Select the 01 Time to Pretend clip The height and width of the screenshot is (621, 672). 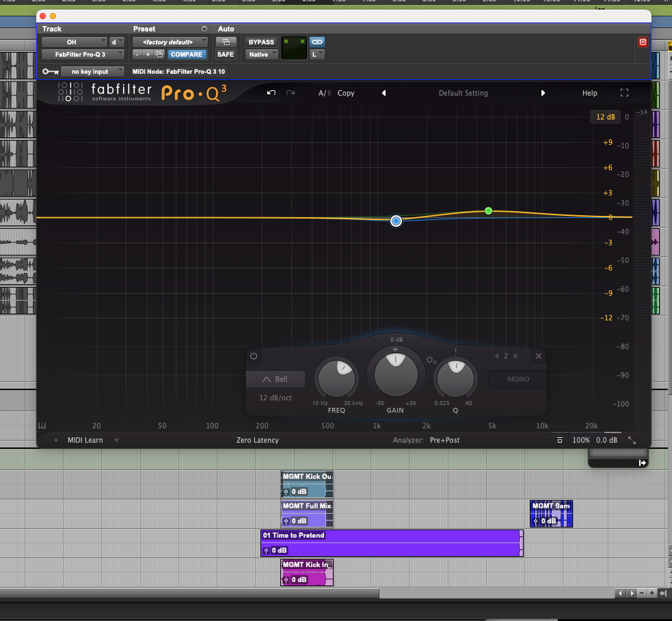click(x=392, y=543)
